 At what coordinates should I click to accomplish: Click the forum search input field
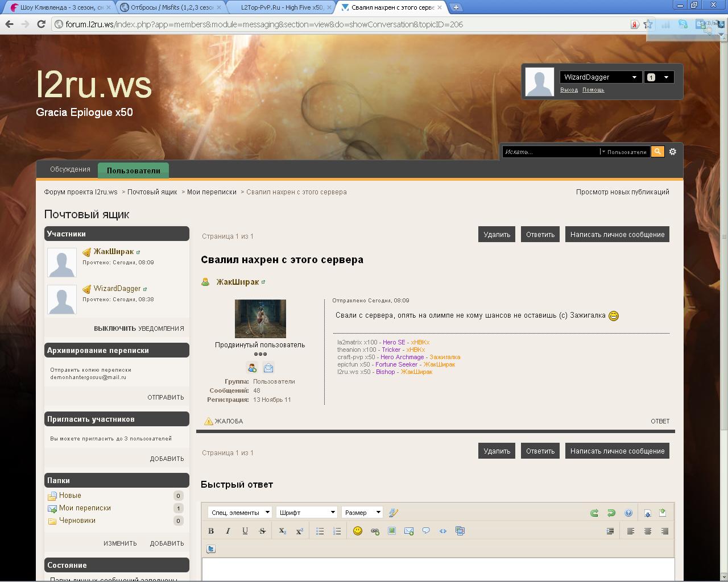click(551, 152)
